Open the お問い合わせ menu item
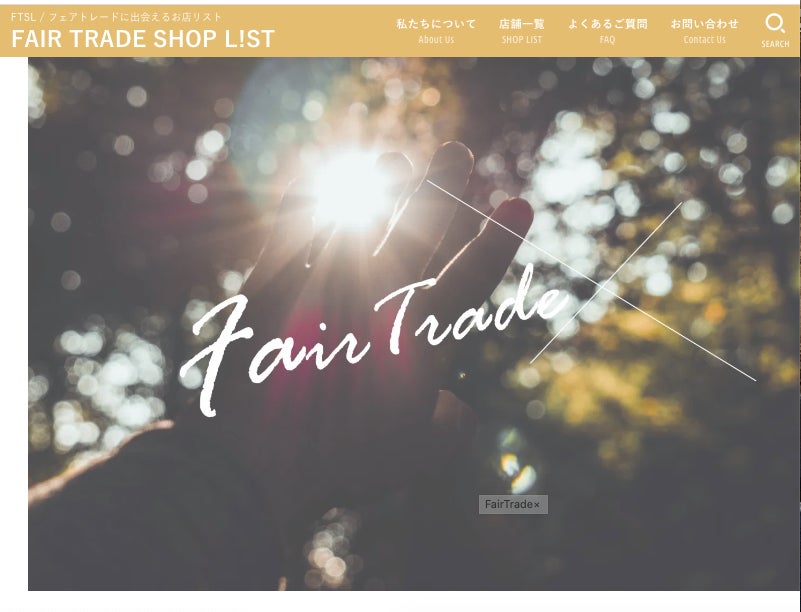This screenshot has height=612, width=801. (x=704, y=24)
